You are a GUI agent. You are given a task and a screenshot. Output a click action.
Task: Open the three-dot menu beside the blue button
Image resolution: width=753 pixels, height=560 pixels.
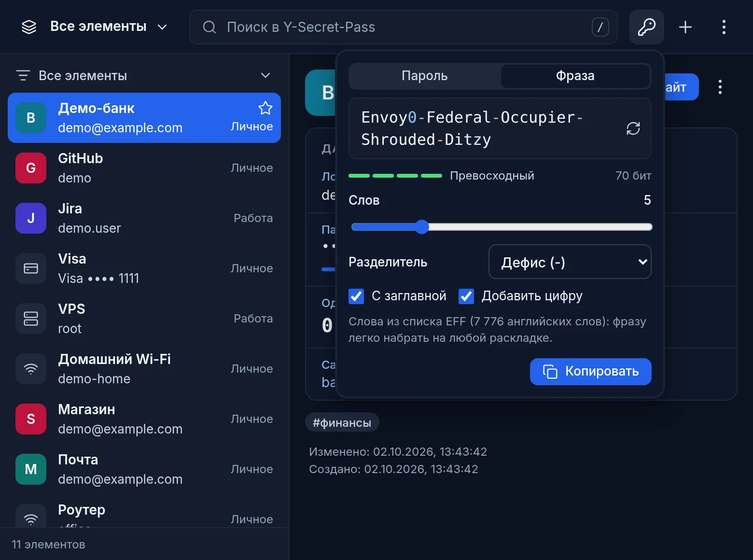pyautogui.click(x=720, y=87)
